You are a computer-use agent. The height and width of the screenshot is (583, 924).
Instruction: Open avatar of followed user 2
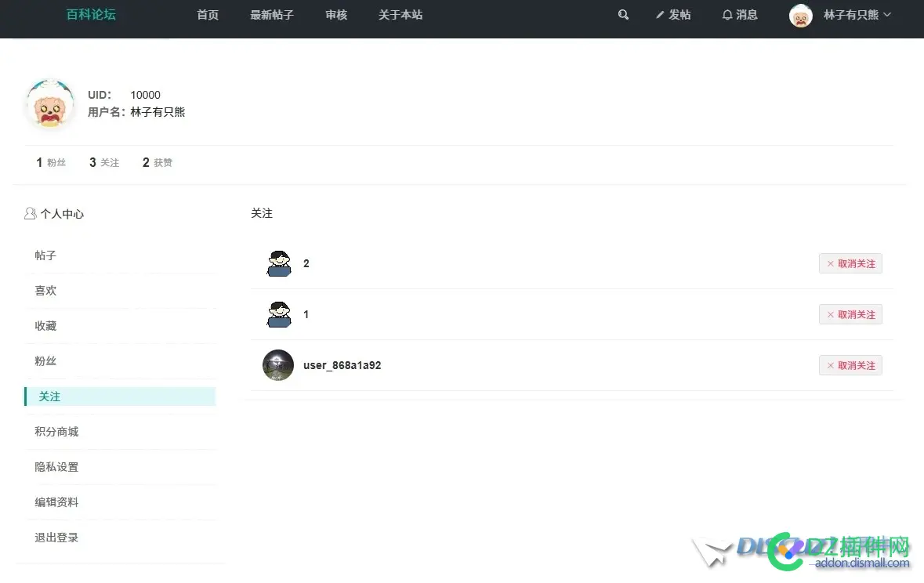[x=278, y=264]
